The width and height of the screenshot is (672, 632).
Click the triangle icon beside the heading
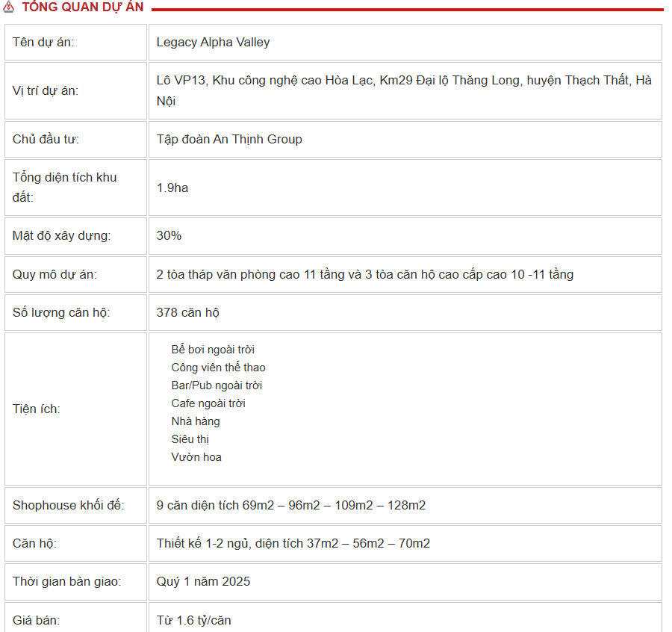pyautogui.click(x=8, y=7)
